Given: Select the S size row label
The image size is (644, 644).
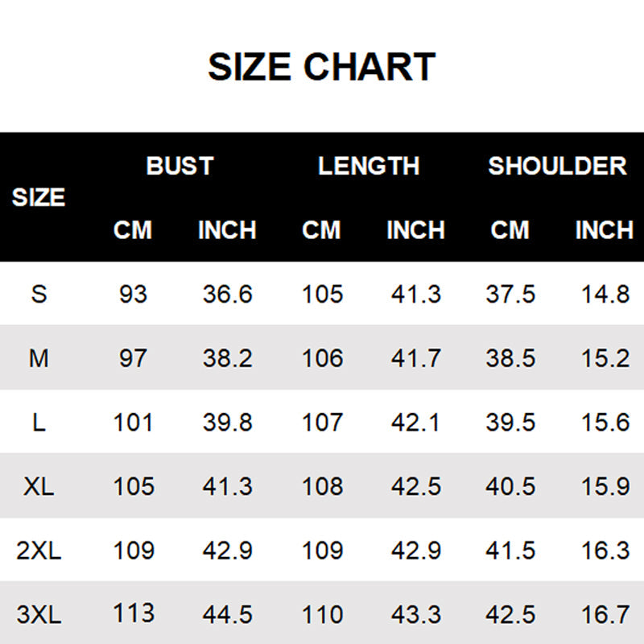Looking at the screenshot, I should (39, 294).
